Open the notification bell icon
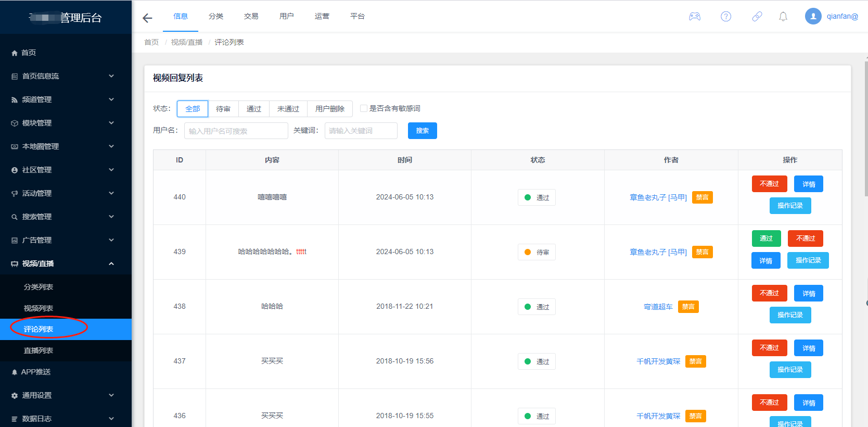The image size is (868, 427). coord(783,17)
